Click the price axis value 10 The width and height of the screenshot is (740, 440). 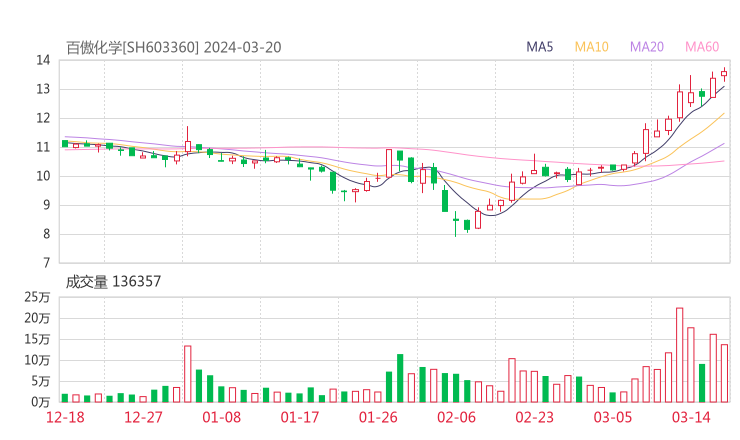[x=43, y=176]
